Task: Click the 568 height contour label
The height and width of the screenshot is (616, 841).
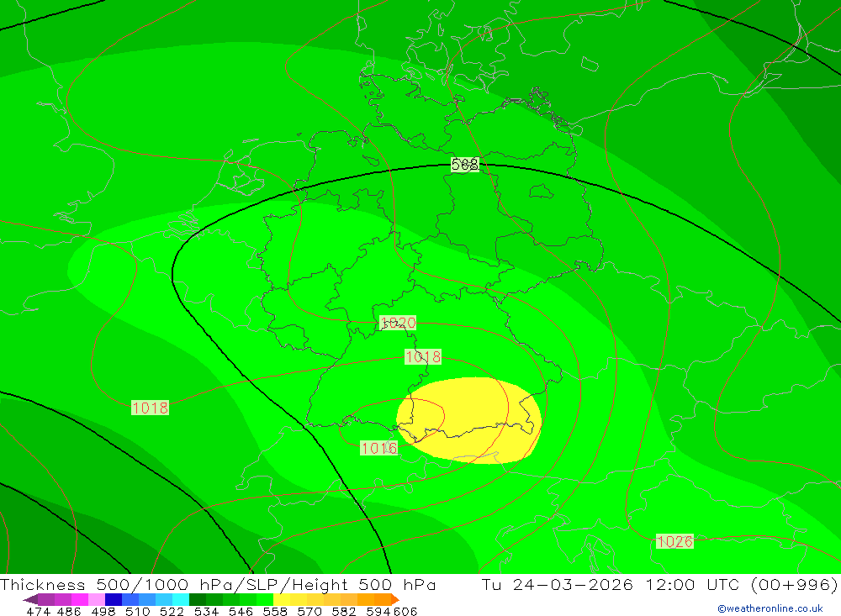Action: pos(465,165)
